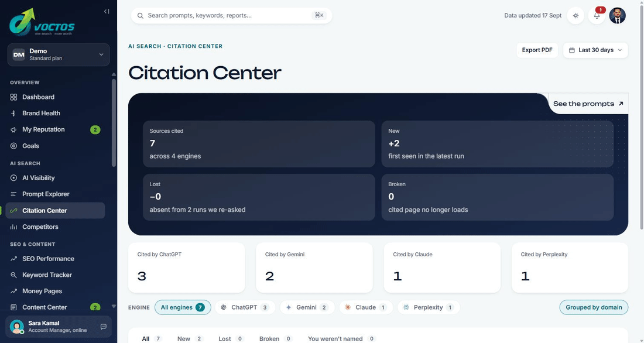Toggle light/dark theme sun icon

(x=576, y=16)
